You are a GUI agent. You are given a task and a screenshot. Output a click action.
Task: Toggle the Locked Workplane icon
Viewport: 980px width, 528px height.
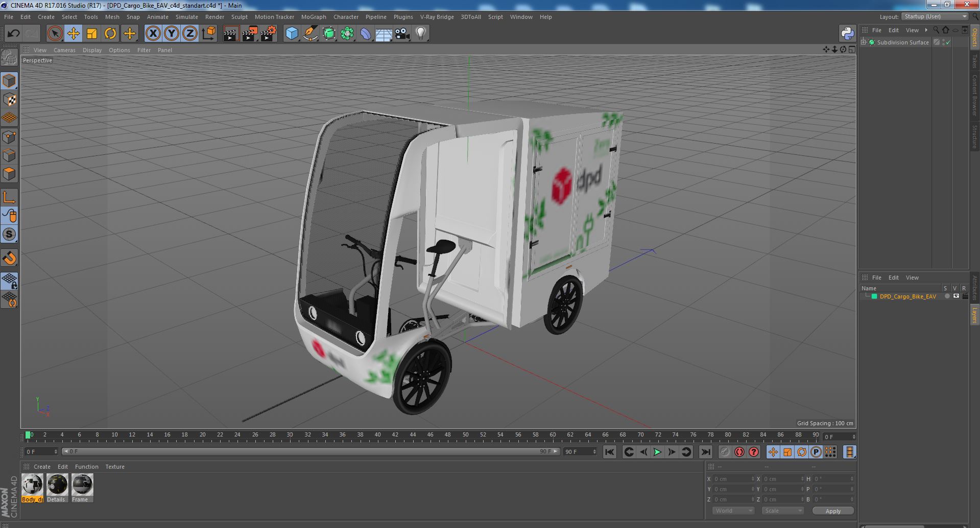point(9,280)
